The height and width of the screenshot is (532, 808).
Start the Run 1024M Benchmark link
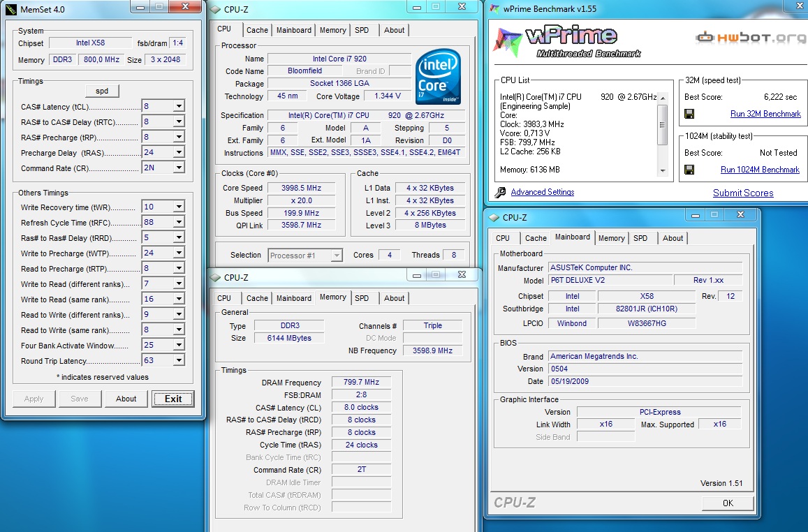click(760, 170)
